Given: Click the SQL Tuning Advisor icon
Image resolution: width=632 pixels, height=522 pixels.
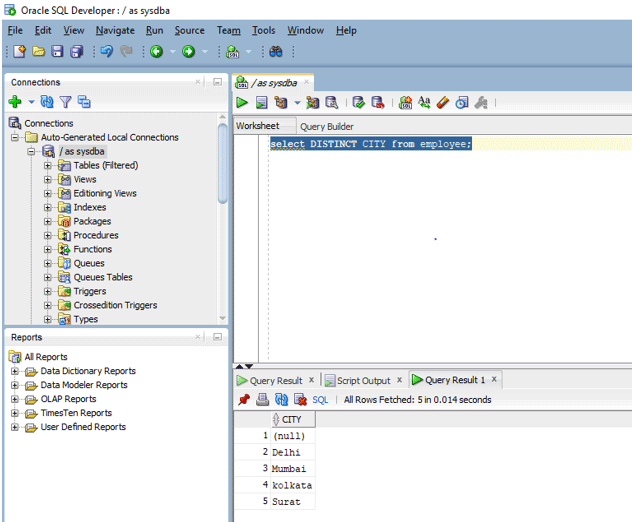Looking at the screenshot, I should [331, 103].
